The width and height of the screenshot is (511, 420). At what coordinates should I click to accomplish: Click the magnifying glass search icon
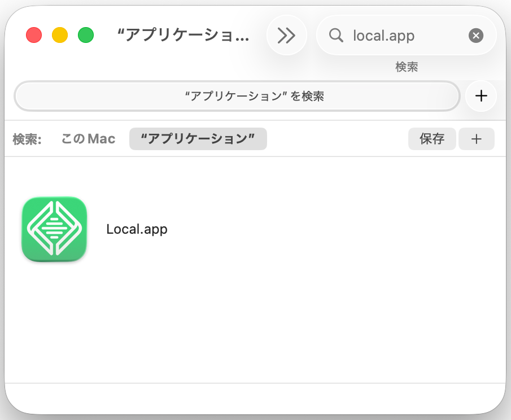pyautogui.click(x=335, y=35)
